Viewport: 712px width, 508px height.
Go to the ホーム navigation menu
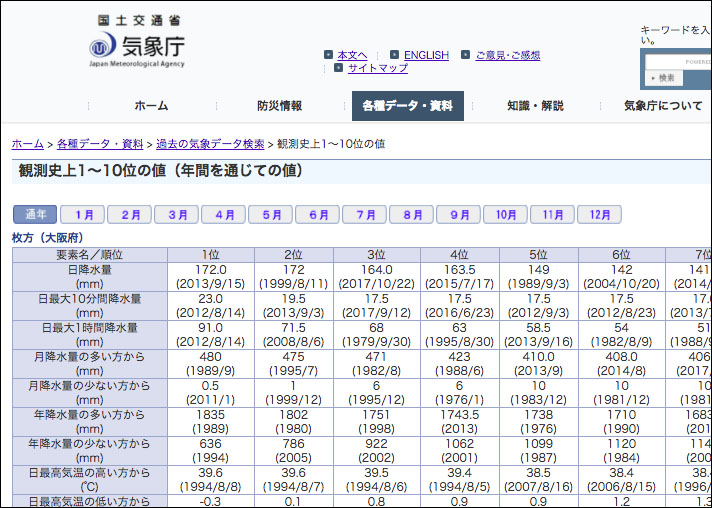(x=151, y=106)
